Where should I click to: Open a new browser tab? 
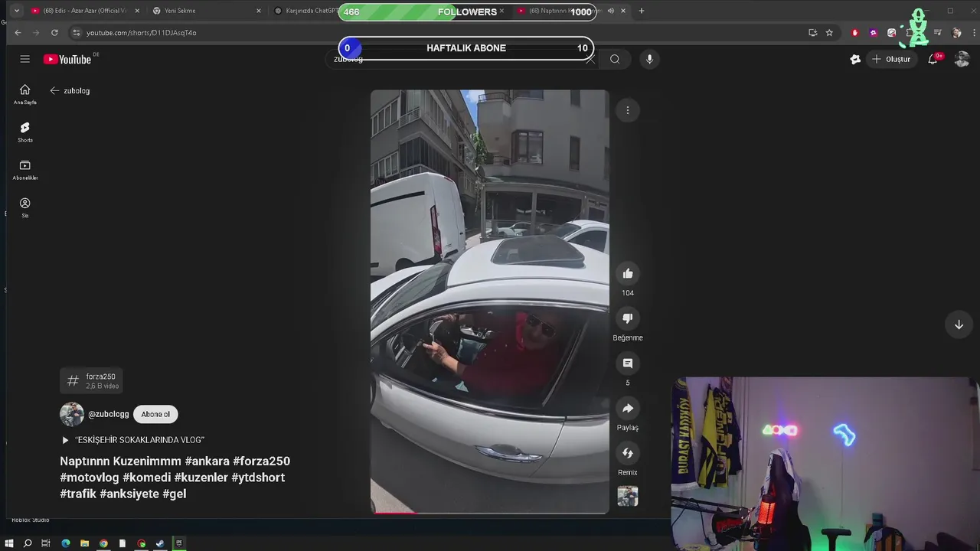point(642,11)
